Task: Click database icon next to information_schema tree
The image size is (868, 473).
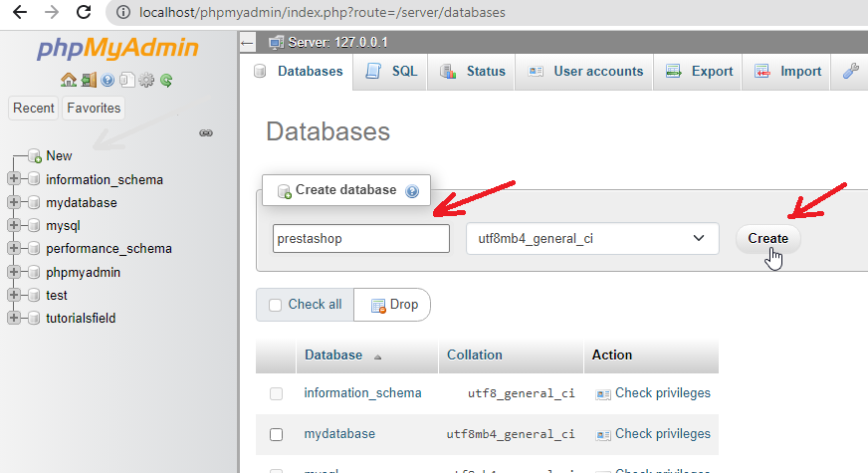Action: tap(34, 179)
